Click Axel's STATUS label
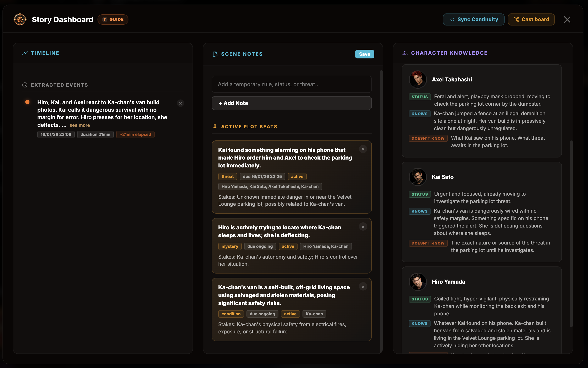 (x=420, y=97)
